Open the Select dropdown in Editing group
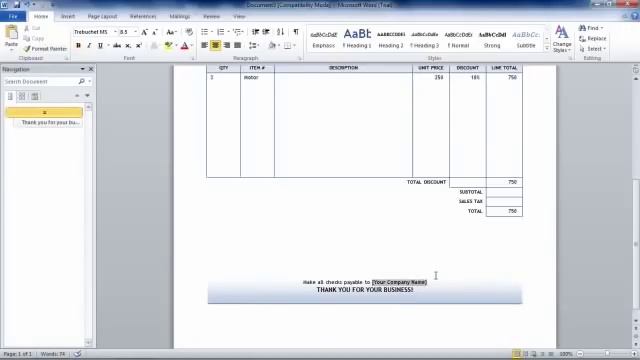Image resolution: width=640 pixels, height=360 pixels. coord(593,49)
